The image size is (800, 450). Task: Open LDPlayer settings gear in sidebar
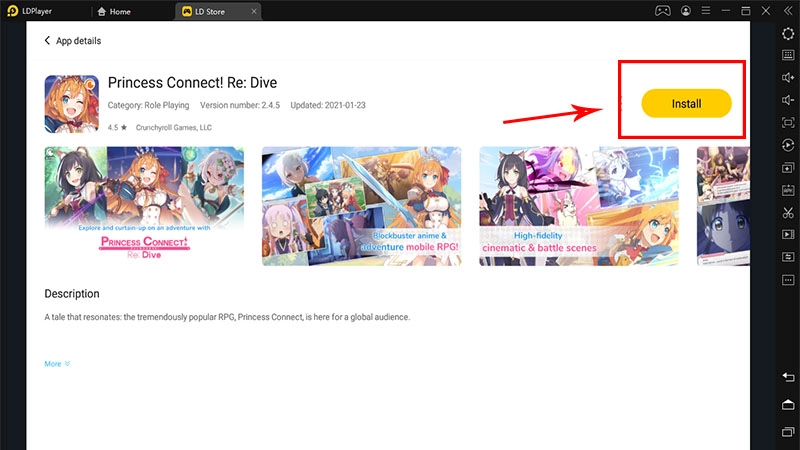(x=788, y=34)
